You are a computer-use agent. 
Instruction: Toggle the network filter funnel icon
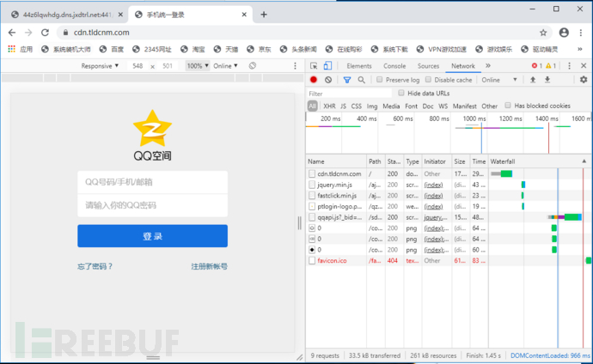click(x=347, y=80)
